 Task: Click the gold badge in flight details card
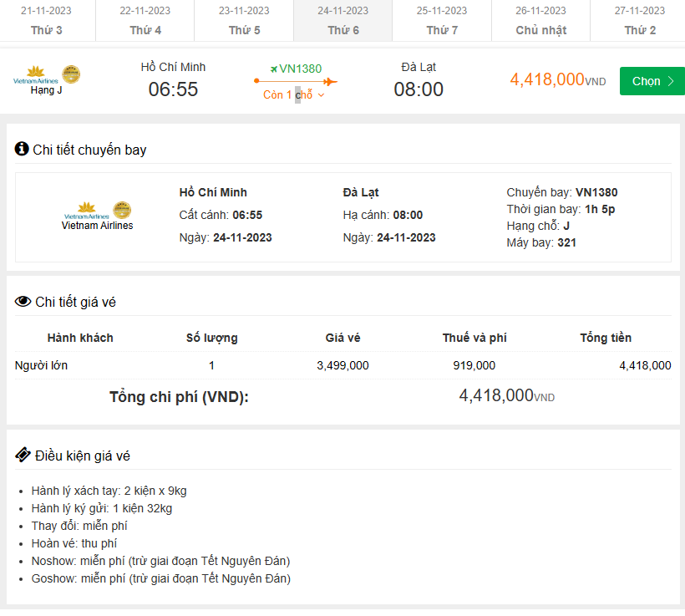pyautogui.click(x=122, y=209)
